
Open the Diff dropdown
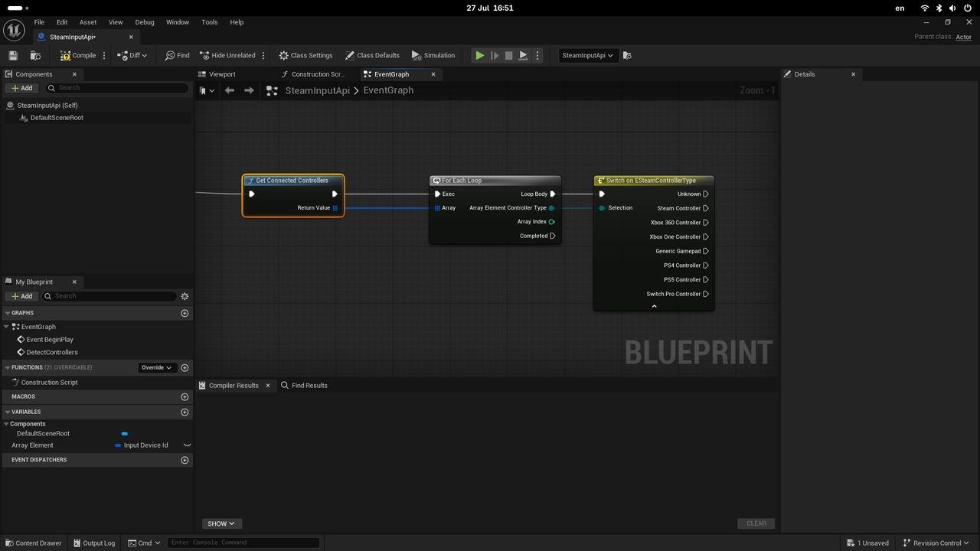[x=132, y=55]
